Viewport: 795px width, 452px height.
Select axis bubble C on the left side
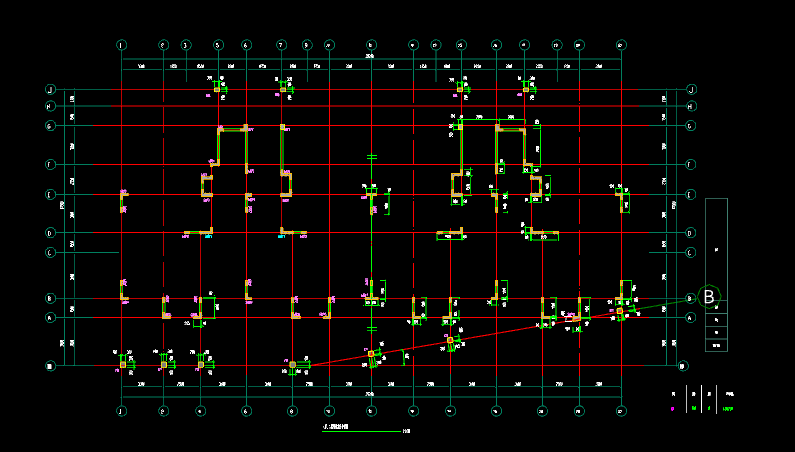pyautogui.click(x=50, y=253)
